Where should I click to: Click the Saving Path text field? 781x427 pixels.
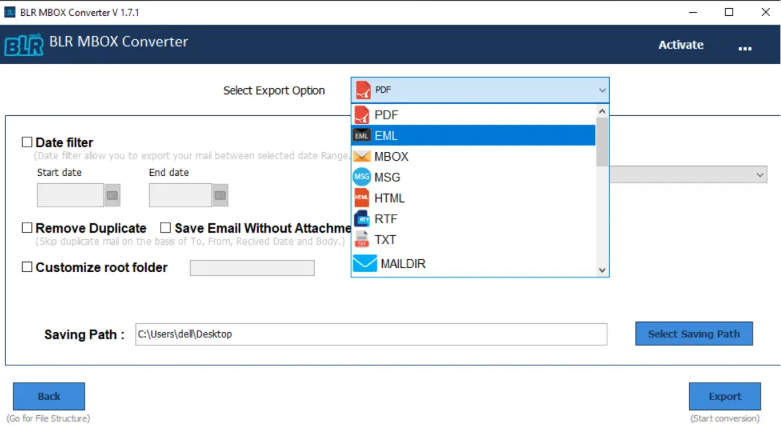(x=371, y=334)
